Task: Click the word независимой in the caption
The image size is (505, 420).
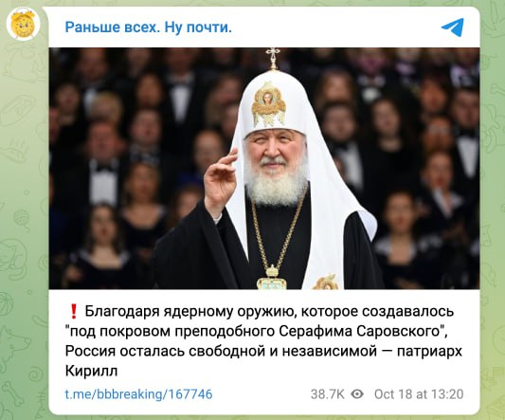Action: tap(330, 351)
